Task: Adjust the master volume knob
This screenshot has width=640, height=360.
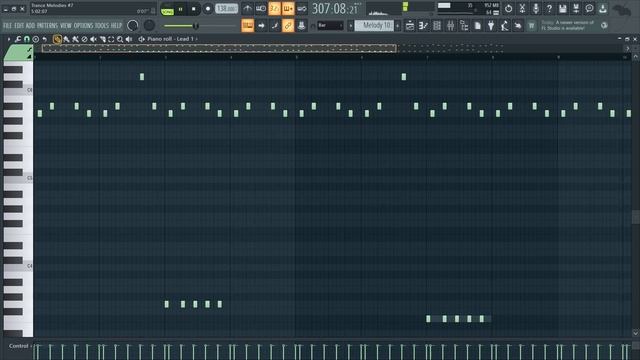Action: pos(133,25)
